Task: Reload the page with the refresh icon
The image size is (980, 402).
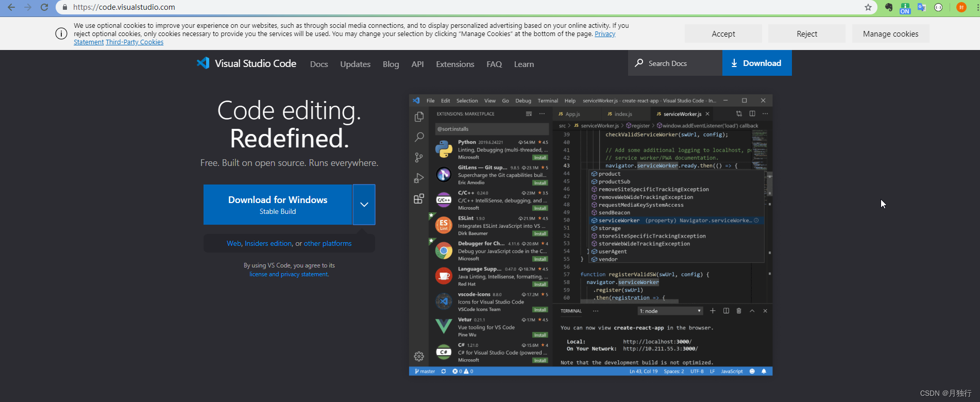Action: pos(44,7)
